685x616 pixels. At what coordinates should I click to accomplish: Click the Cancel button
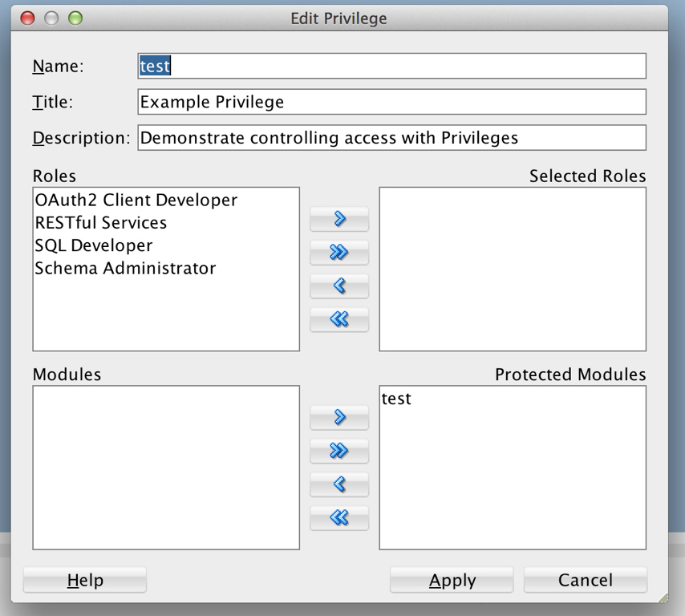tap(586, 580)
